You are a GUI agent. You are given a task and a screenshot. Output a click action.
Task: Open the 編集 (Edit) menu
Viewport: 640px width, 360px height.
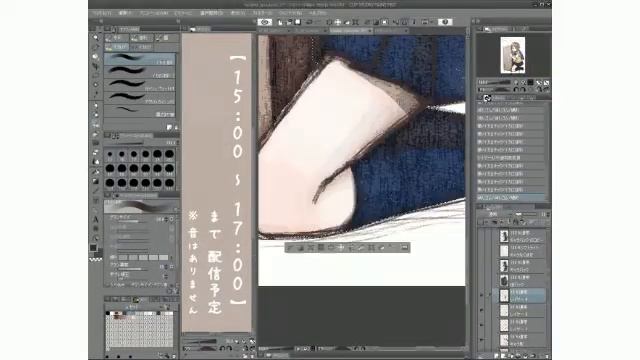(124, 13)
